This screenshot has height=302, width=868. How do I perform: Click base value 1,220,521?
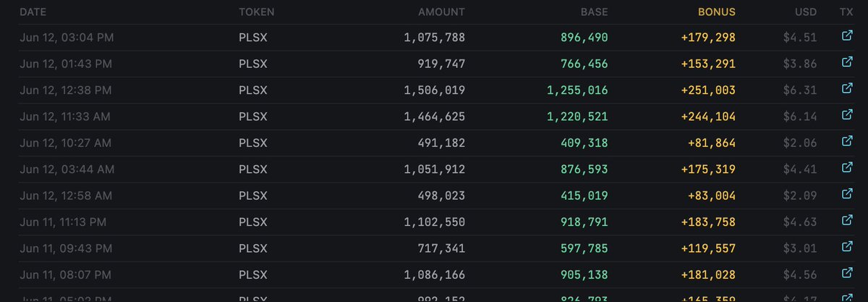click(578, 117)
